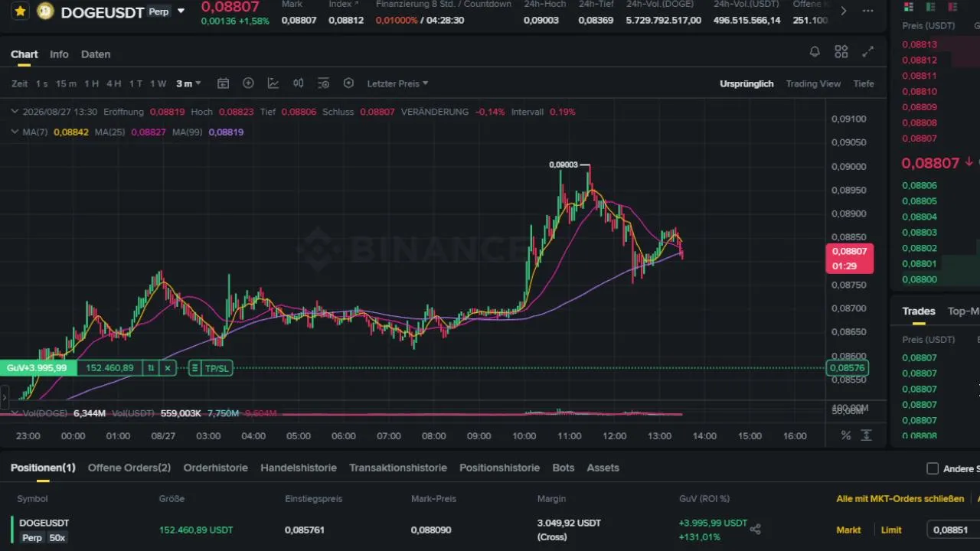Share the DOGEUSDT position PnL
The width and height of the screenshot is (980, 551).
(x=756, y=529)
